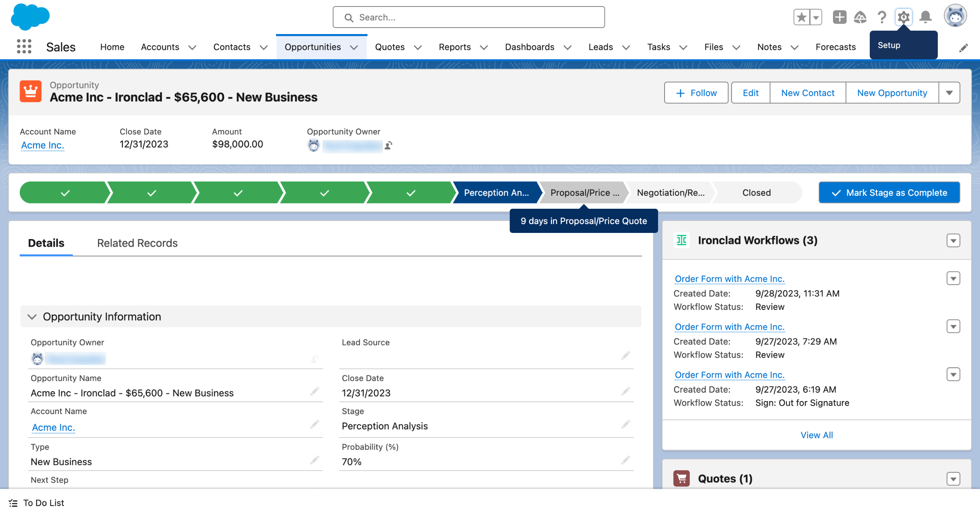Open the notifications bell
This screenshot has width=980, height=516.
[x=926, y=17]
